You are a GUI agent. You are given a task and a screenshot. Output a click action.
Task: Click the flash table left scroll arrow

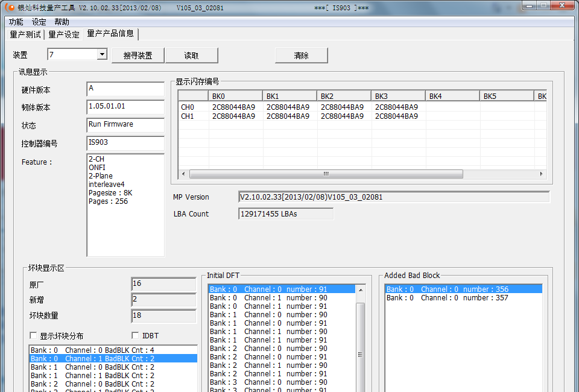[183, 174]
